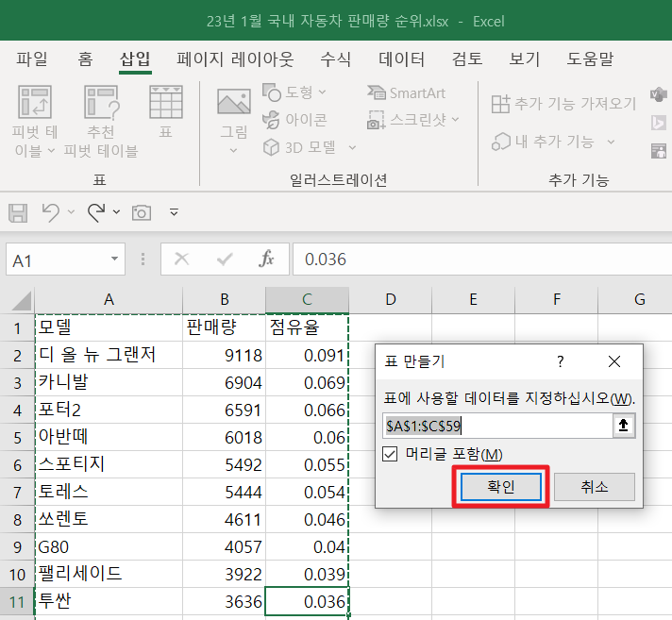Click the camera tool in quick access
672x620 pixels.
(x=142, y=212)
